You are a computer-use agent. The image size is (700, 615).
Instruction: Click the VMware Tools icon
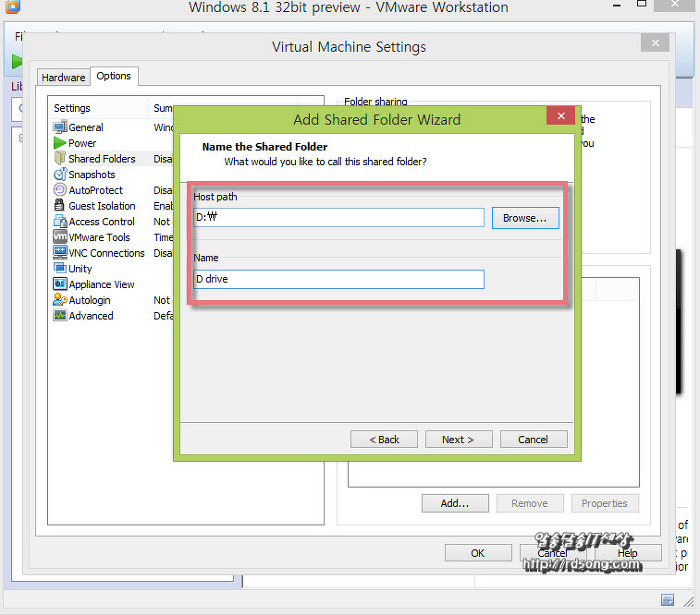(x=60, y=238)
